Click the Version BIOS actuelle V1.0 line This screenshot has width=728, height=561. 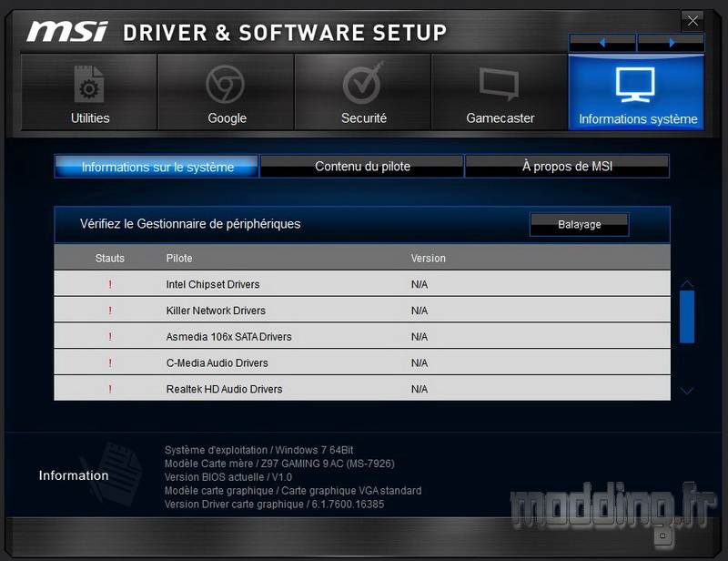pyautogui.click(x=228, y=477)
